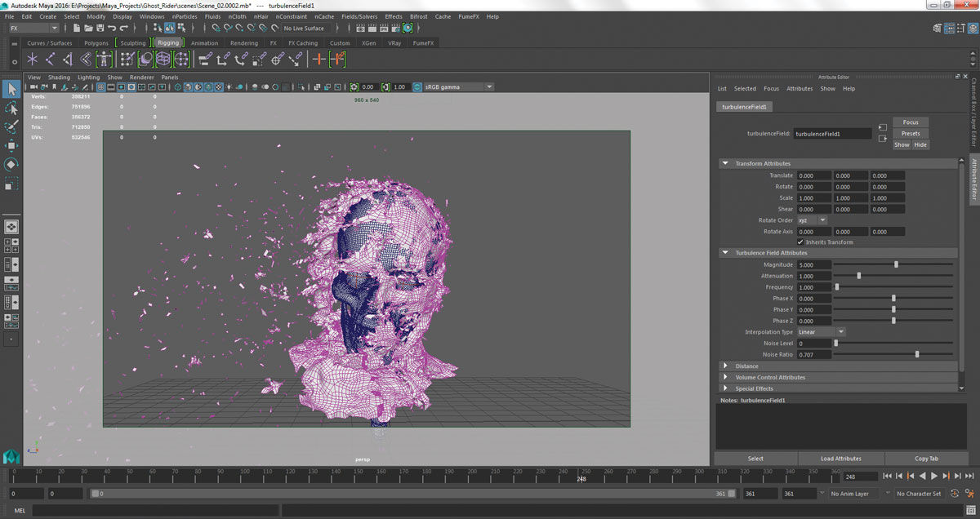Click the Attenuation slider handle
This screenshot has height=519, width=980.
coord(859,276)
